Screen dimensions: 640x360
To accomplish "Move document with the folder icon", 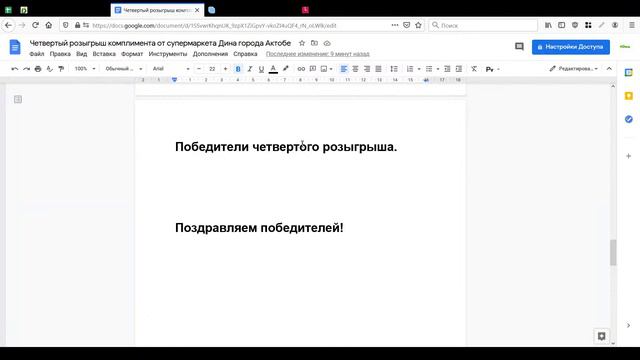I will pyautogui.click(x=314, y=43).
